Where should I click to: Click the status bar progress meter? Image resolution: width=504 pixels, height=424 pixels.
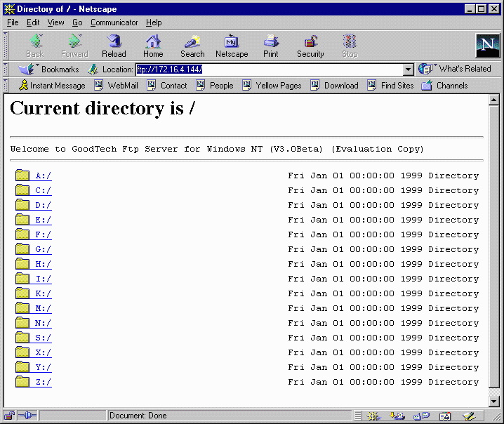[72, 416]
